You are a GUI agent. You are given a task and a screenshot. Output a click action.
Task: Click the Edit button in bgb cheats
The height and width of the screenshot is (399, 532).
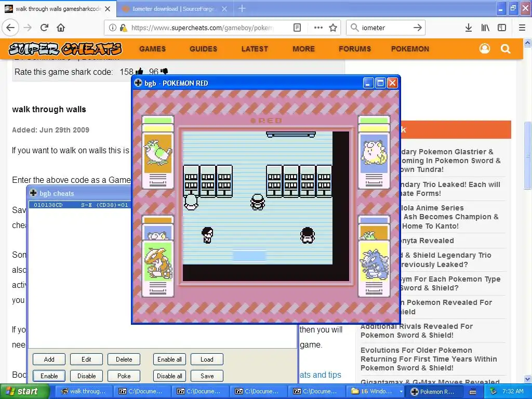pos(87,360)
